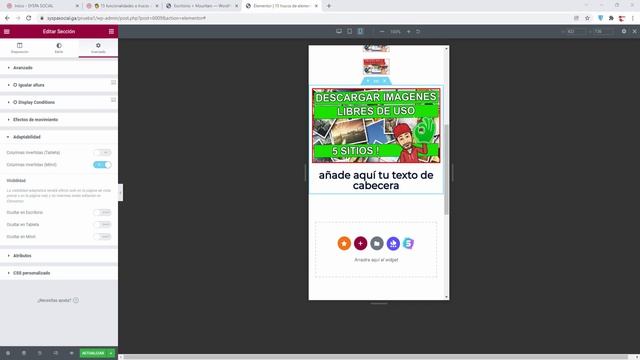Image resolution: width=640 pixels, height=360 pixels.
Task: Select the 'añade aquí tu texto de cabecera' heading
Action: 376,180
